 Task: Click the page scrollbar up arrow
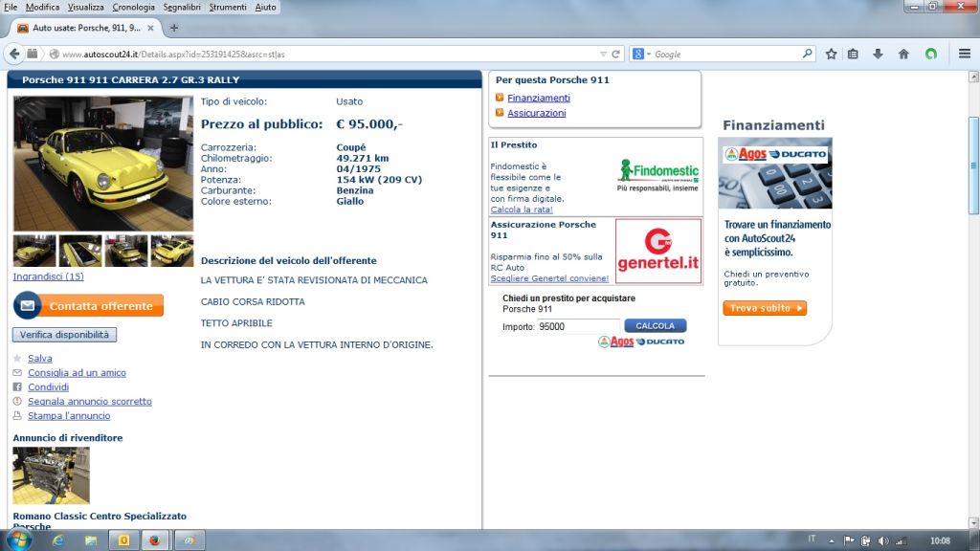[973, 77]
